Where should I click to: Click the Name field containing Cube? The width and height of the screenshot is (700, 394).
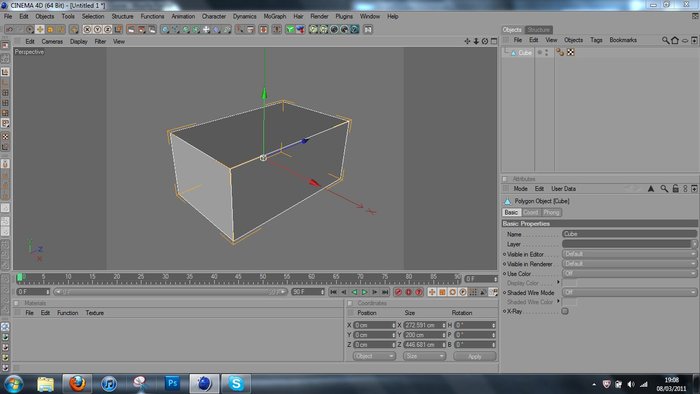click(629, 234)
